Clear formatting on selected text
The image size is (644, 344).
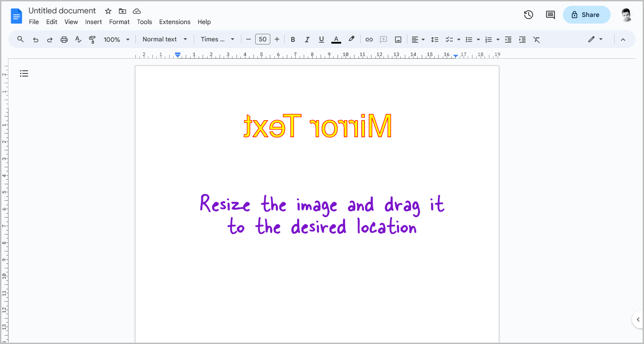(x=536, y=39)
